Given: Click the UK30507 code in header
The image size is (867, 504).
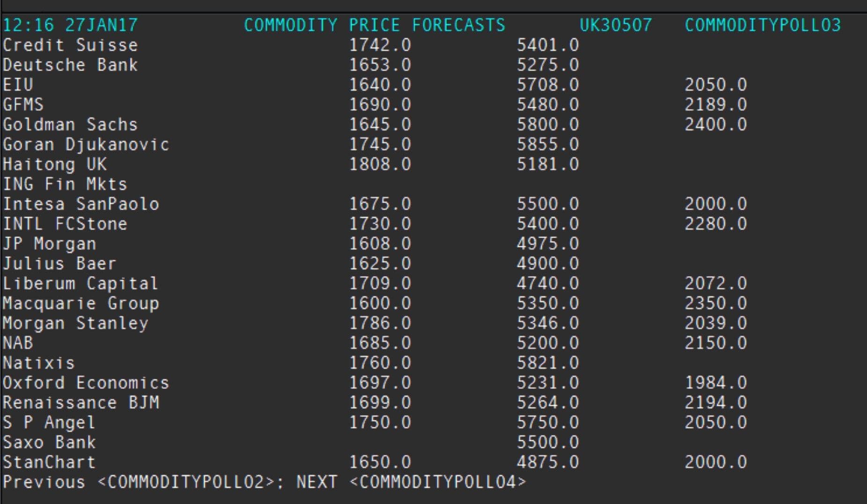Looking at the screenshot, I should (x=616, y=25).
